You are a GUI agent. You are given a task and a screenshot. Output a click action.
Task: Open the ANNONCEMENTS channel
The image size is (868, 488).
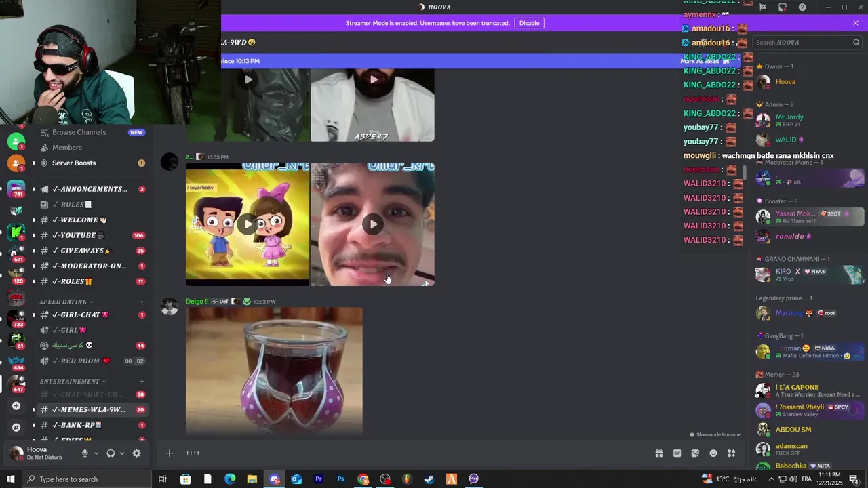point(92,189)
